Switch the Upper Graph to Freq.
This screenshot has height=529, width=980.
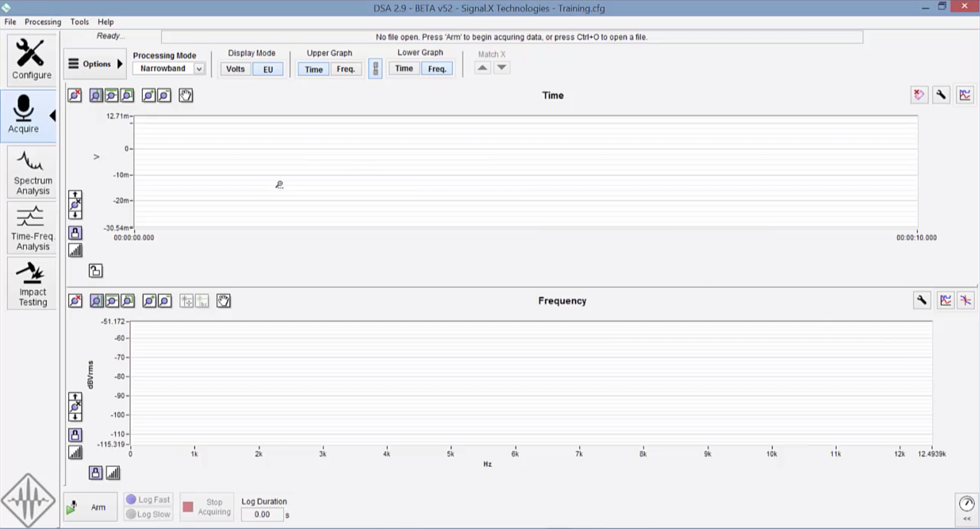(x=346, y=69)
